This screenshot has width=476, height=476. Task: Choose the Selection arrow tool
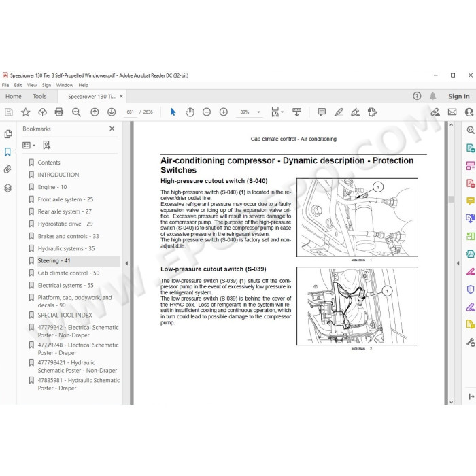tap(173, 112)
